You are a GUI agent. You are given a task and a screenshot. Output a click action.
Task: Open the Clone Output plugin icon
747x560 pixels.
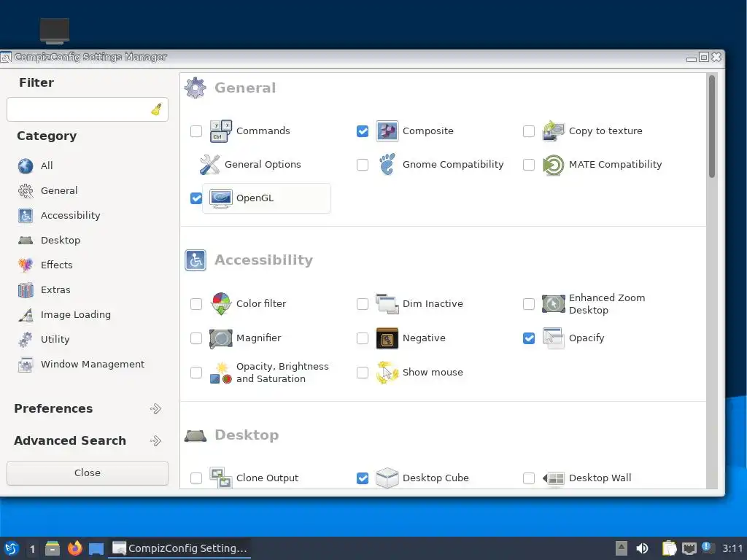coord(220,478)
